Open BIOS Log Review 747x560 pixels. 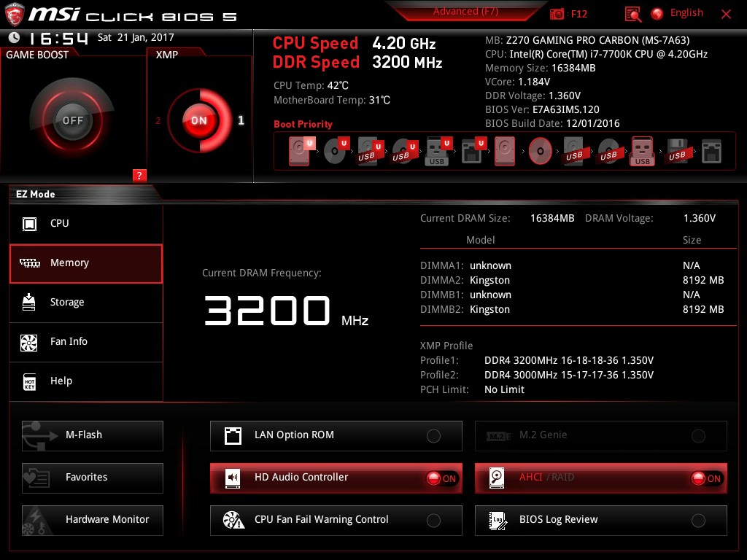click(x=601, y=520)
